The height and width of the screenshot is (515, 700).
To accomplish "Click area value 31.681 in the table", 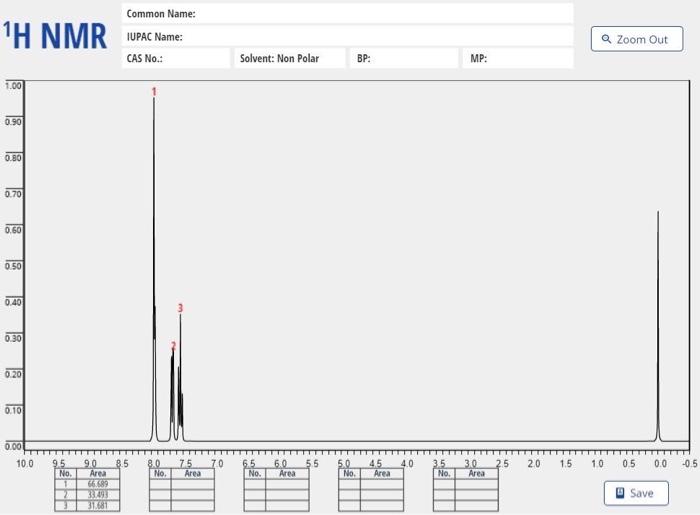I will (x=98, y=505).
